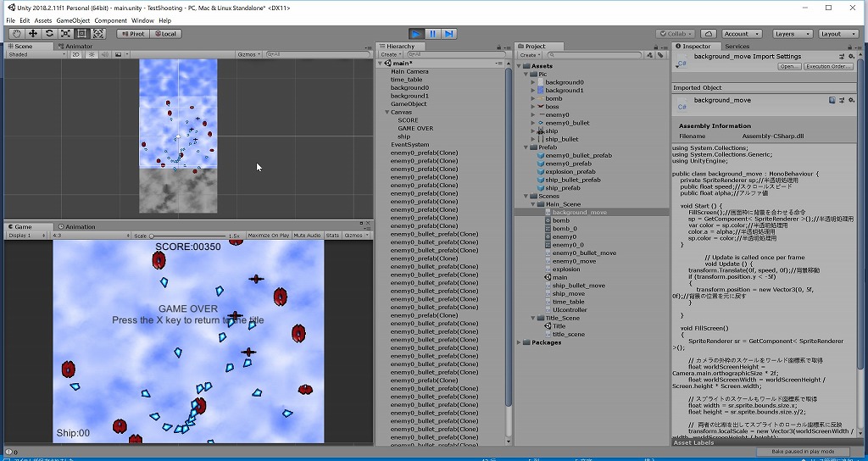Viewport: 868px width, 461px height.
Task: Collapse the Prefab folder
Action: (526, 147)
